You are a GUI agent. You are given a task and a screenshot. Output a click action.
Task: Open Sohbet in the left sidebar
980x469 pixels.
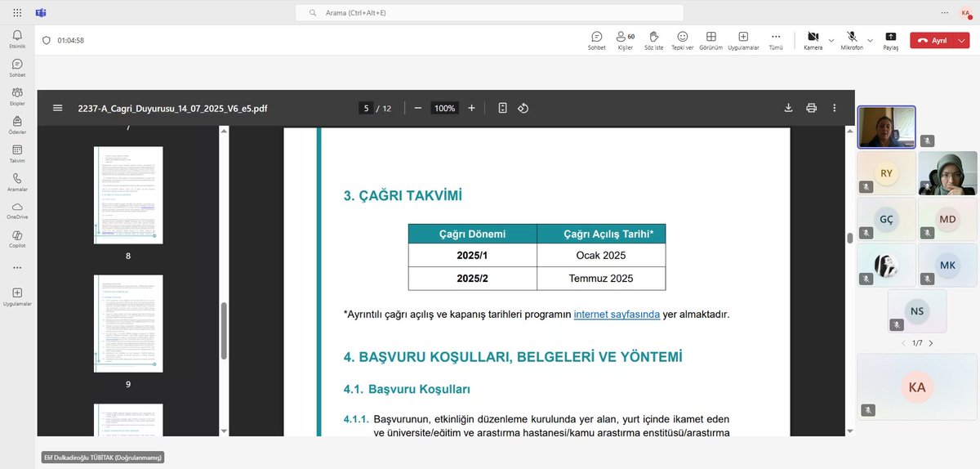(x=17, y=68)
